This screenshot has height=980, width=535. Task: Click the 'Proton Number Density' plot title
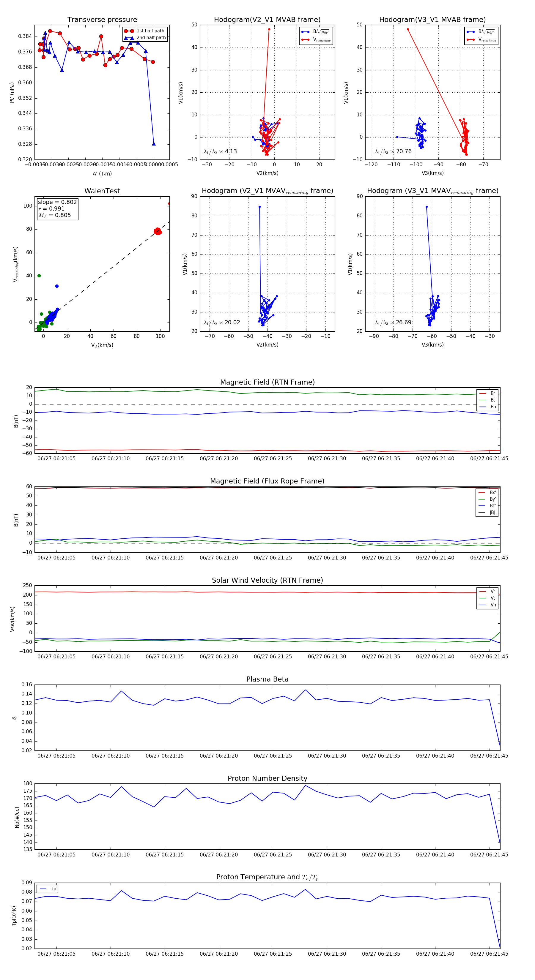(x=267, y=778)
